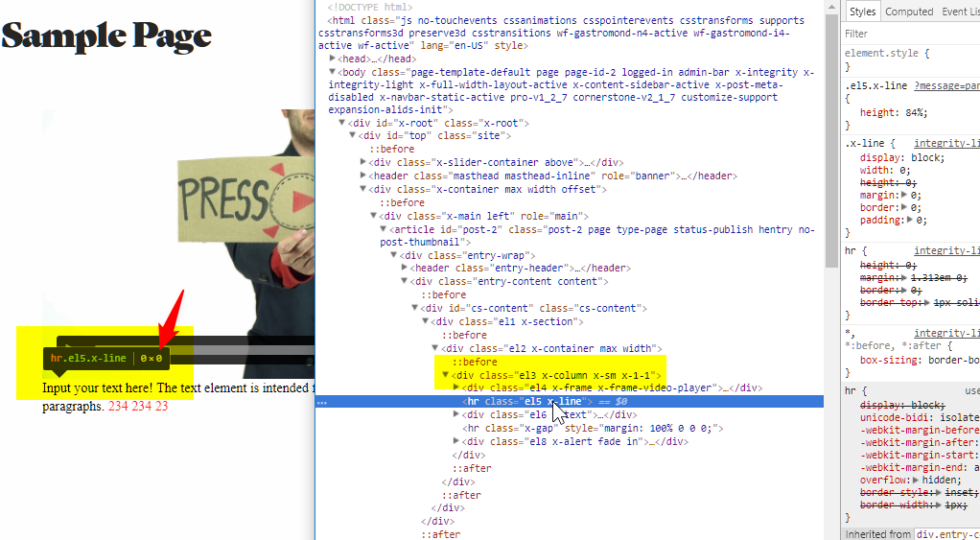Expand the el8 x-alert div

(x=456, y=441)
